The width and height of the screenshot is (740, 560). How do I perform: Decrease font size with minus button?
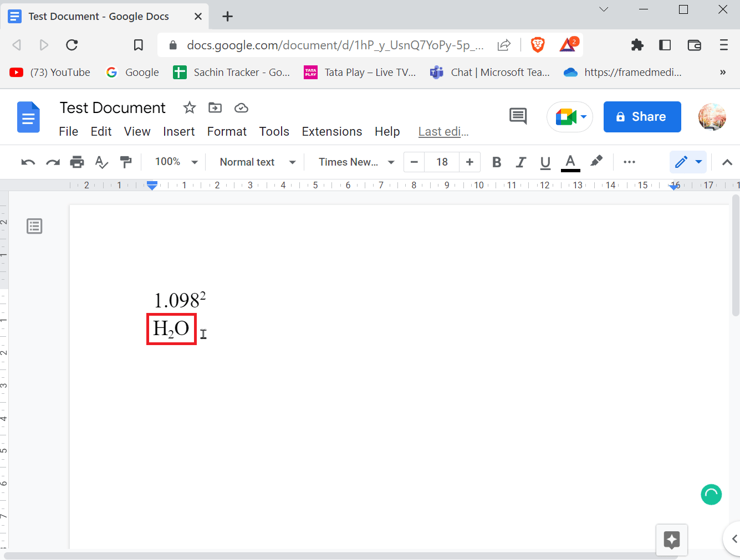(x=414, y=162)
